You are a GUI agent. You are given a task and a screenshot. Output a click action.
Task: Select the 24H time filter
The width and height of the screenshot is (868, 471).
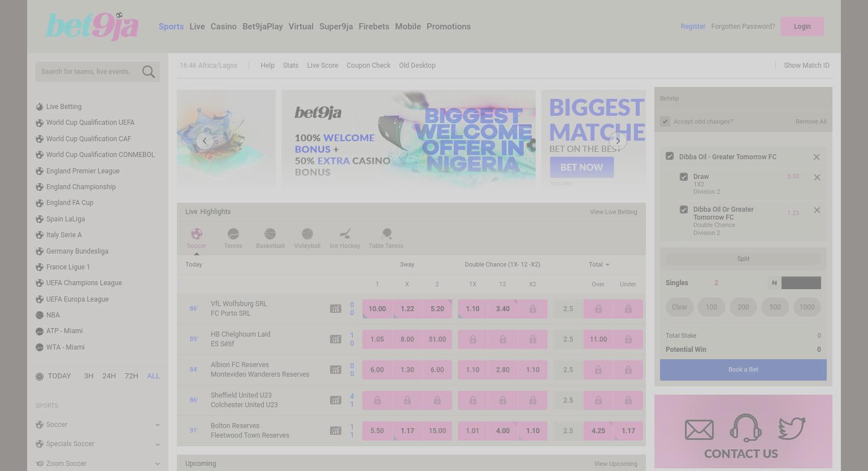point(109,376)
